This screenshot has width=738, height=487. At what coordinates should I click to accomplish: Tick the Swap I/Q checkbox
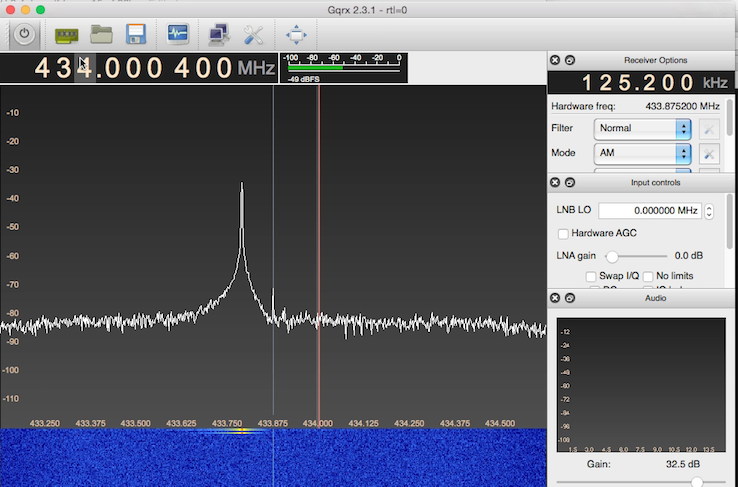[591, 276]
